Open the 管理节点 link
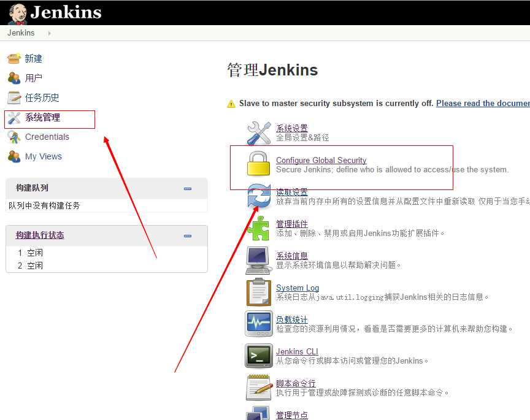The width and height of the screenshot is (530, 420). tap(292, 415)
